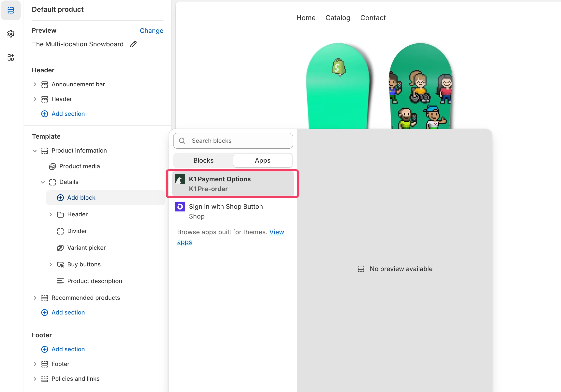Open Theme settings via gear icon
This screenshot has height=392, width=561.
(11, 34)
